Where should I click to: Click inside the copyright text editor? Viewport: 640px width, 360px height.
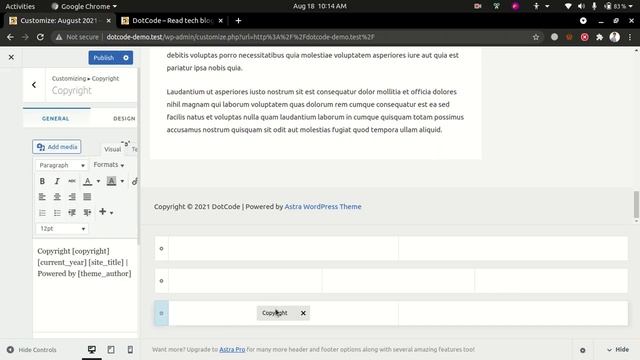click(x=85, y=286)
